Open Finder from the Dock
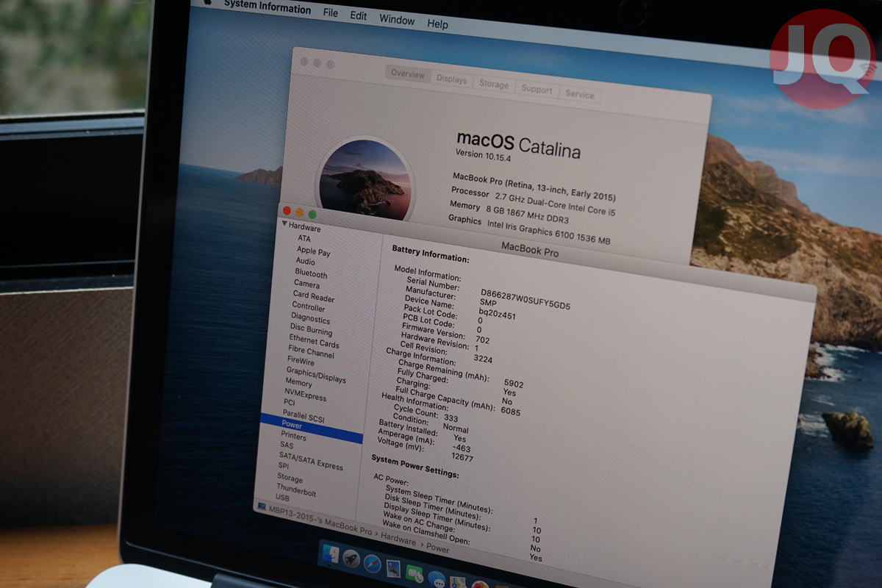The width and height of the screenshot is (882, 588). (x=331, y=555)
